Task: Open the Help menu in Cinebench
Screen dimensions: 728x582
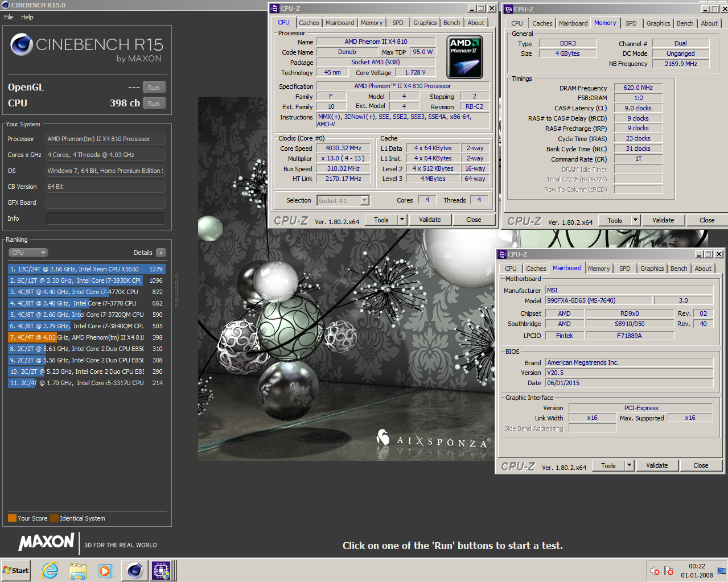Action: pos(27,17)
